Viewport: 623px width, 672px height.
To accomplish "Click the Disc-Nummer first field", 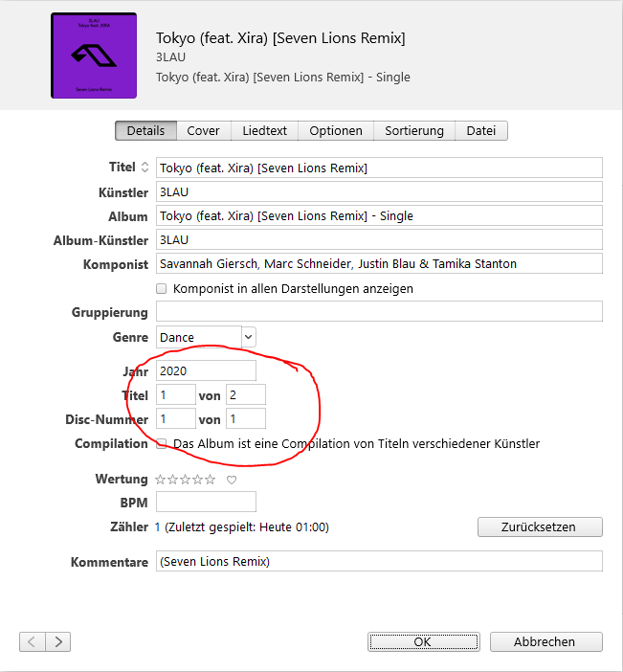I will click(x=176, y=419).
